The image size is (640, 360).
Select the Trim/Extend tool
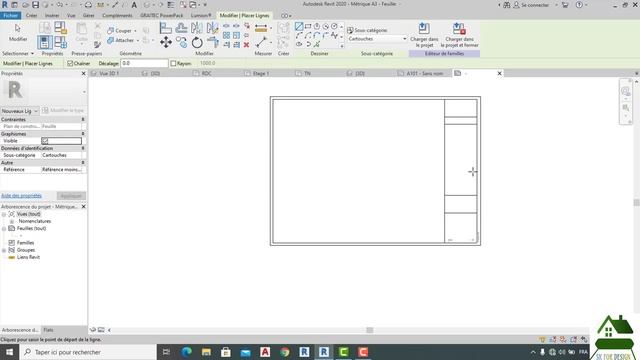[x=213, y=42]
